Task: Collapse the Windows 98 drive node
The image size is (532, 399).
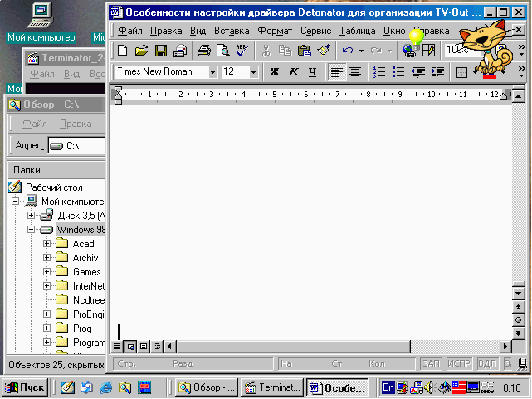Action: (31, 230)
